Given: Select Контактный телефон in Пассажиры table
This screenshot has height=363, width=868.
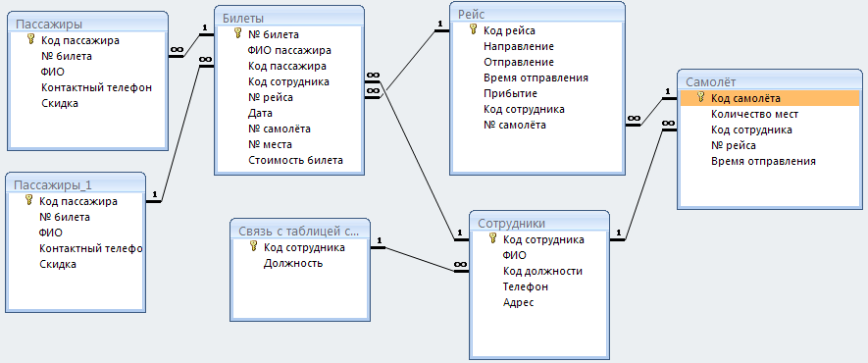Looking at the screenshot, I should click(x=96, y=87).
